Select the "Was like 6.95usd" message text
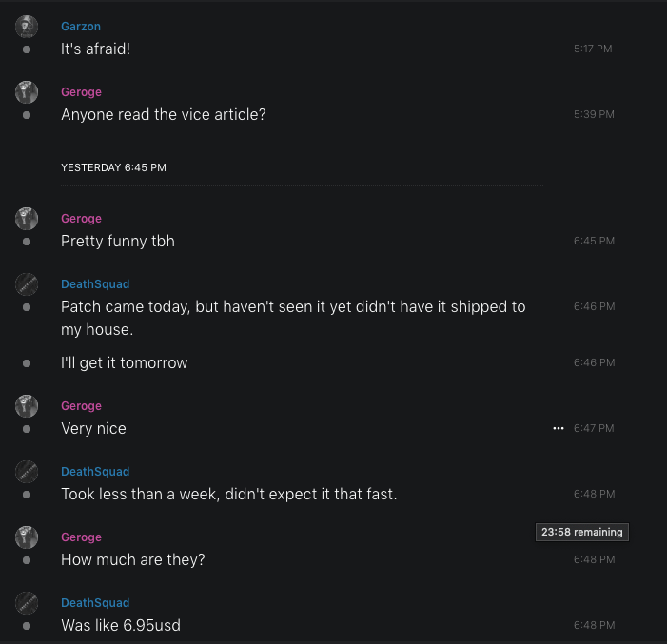The height and width of the screenshot is (644, 667). [121, 625]
